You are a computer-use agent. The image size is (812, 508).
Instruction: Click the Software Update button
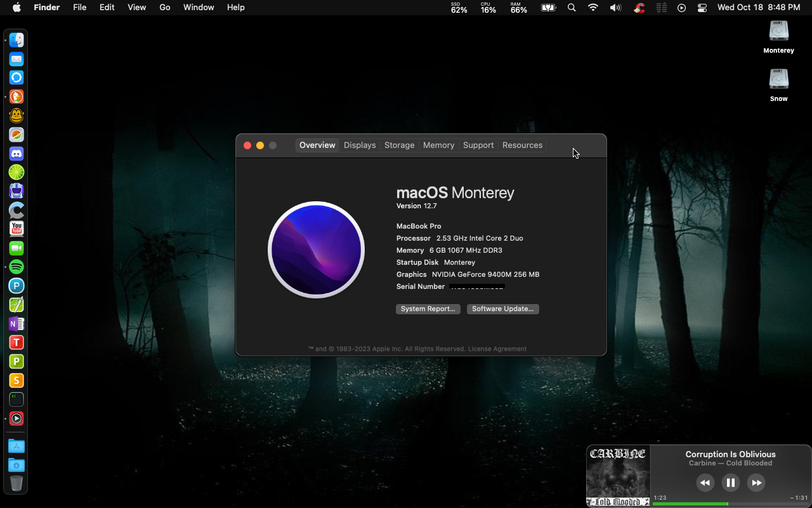coord(502,309)
